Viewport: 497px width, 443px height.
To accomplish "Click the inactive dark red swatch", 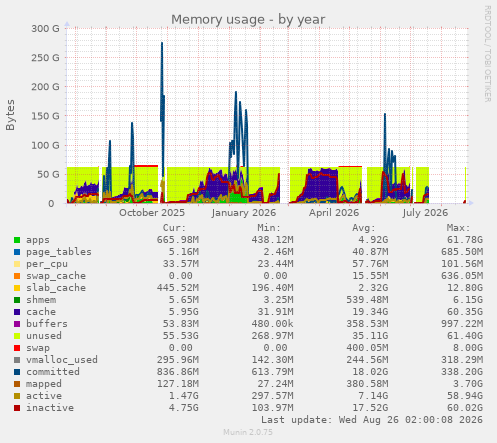I will 17,408.
